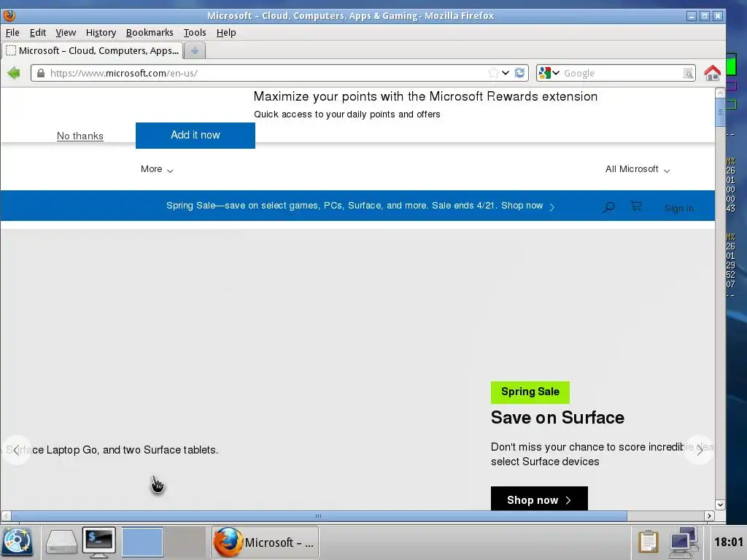Click the scroll down arrow

click(x=720, y=505)
